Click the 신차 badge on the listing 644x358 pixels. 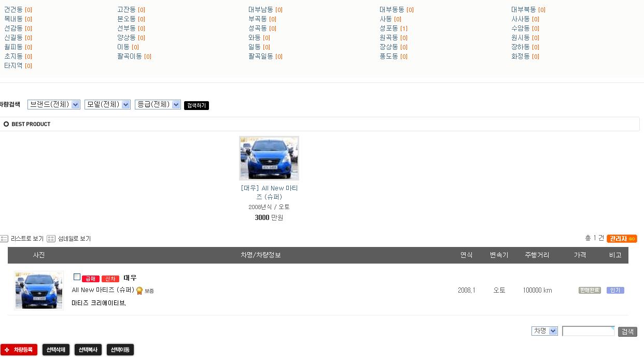click(110, 279)
